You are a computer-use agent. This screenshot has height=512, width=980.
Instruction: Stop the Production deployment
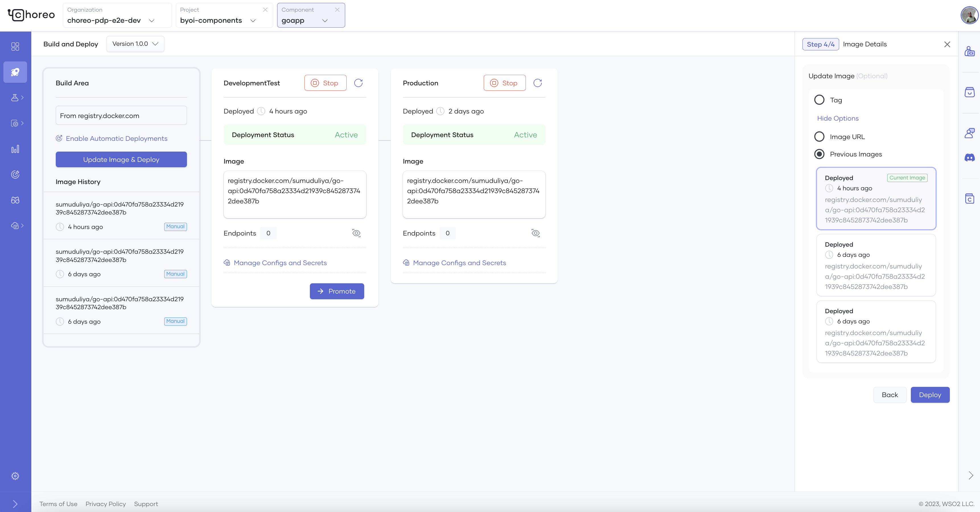click(505, 83)
